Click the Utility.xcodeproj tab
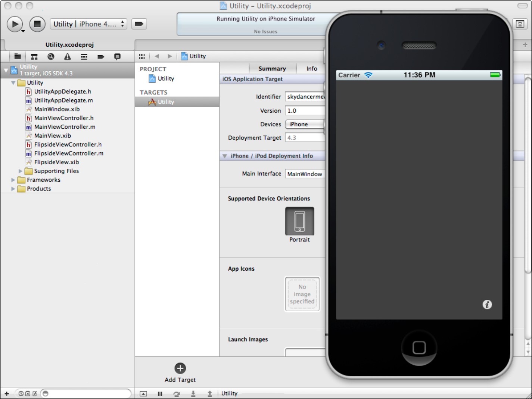Image resolution: width=532 pixels, height=399 pixels. pyautogui.click(x=69, y=45)
